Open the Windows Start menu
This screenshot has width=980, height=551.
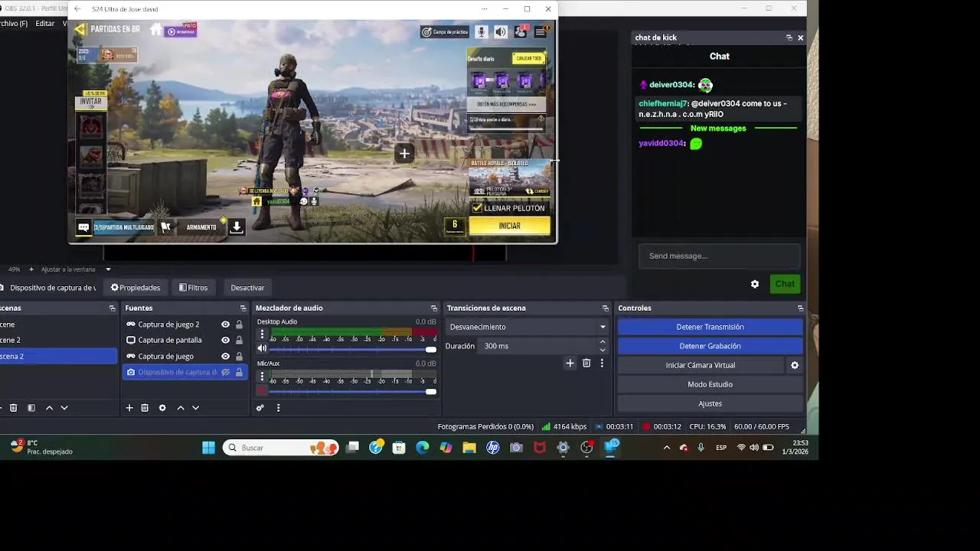click(208, 448)
